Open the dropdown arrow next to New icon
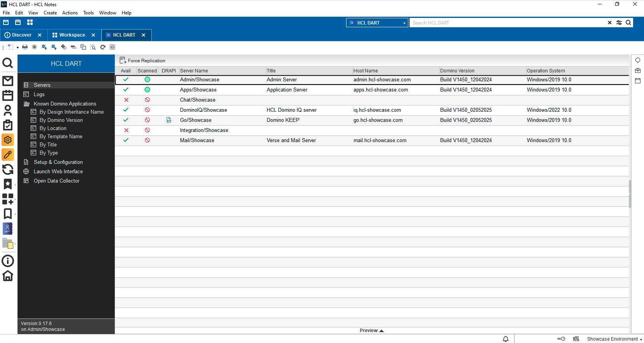644x343 pixels. [x=17, y=47]
